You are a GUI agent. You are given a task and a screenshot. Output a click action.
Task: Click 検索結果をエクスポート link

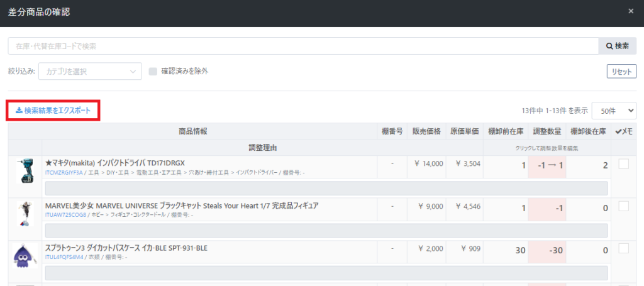tap(53, 110)
